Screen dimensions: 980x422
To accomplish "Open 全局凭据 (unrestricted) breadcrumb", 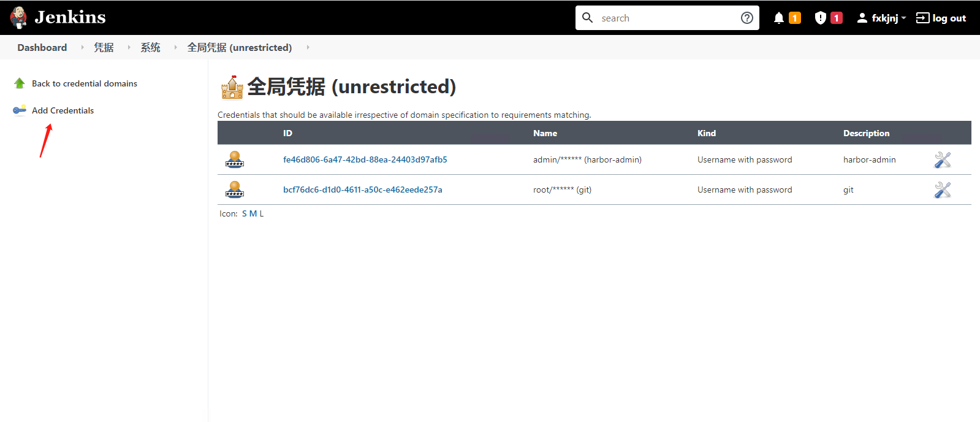I will (x=240, y=47).
